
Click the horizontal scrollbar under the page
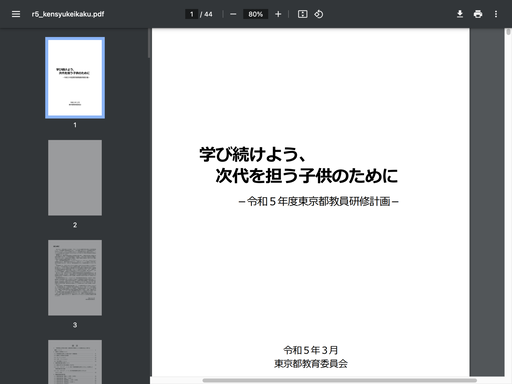click(x=339, y=380)
